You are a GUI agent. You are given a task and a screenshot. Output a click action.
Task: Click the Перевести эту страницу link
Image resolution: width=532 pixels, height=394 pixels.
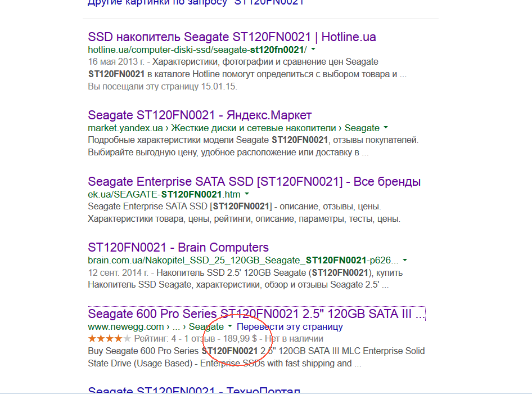pyautogui.click(x=290, y=326)
